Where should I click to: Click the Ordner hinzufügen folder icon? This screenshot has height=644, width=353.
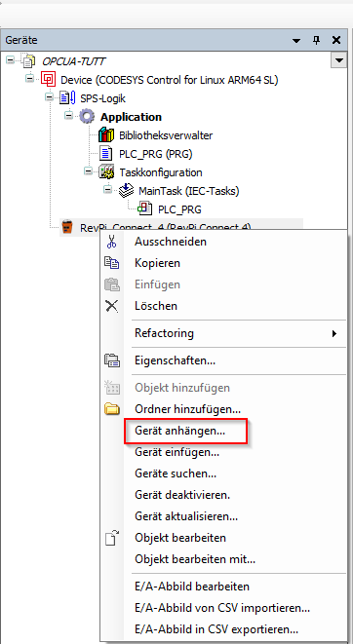click(112, 409)
